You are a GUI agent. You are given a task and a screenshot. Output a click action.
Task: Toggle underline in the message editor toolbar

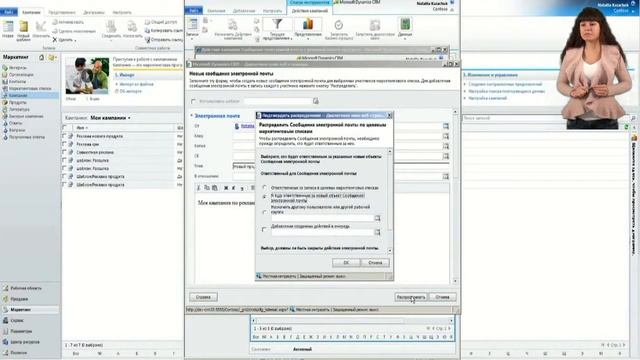click(x=242, y=188)
